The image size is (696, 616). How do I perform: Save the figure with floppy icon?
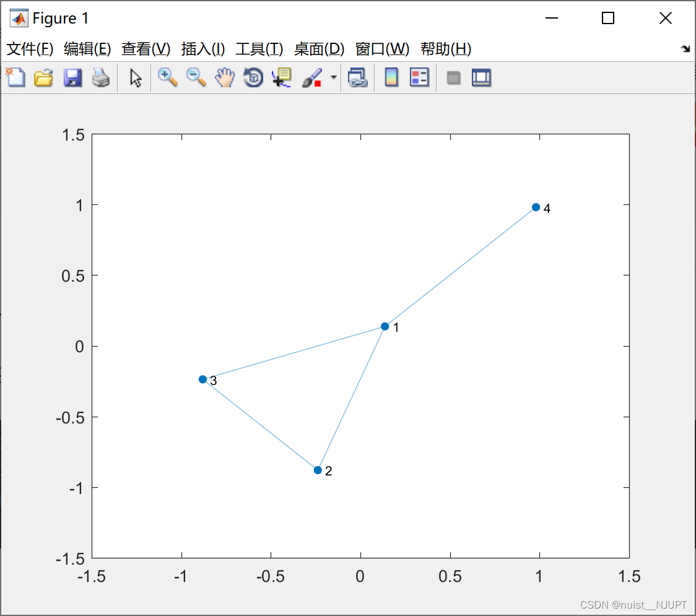[72, 77]
